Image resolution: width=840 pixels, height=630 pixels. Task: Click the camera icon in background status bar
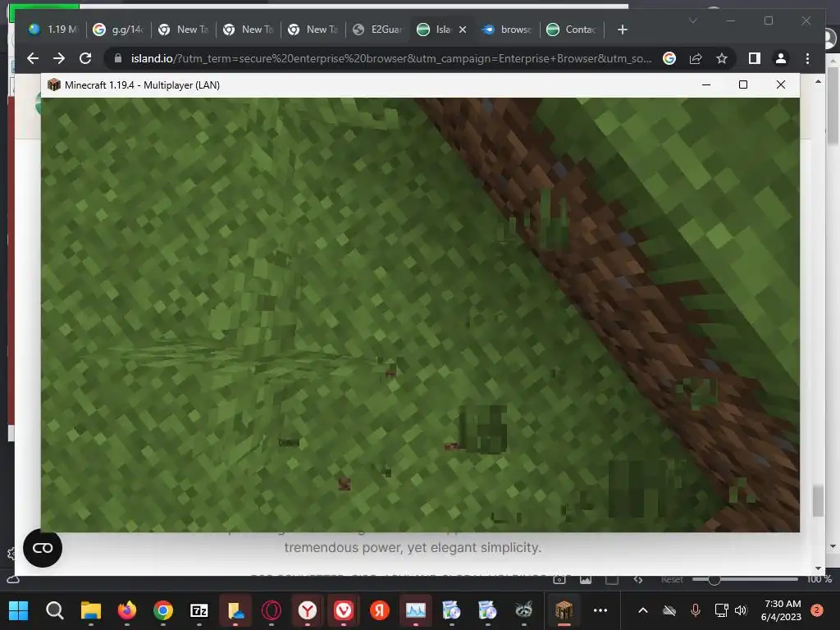pyautogui.click(x=559, y=580)
